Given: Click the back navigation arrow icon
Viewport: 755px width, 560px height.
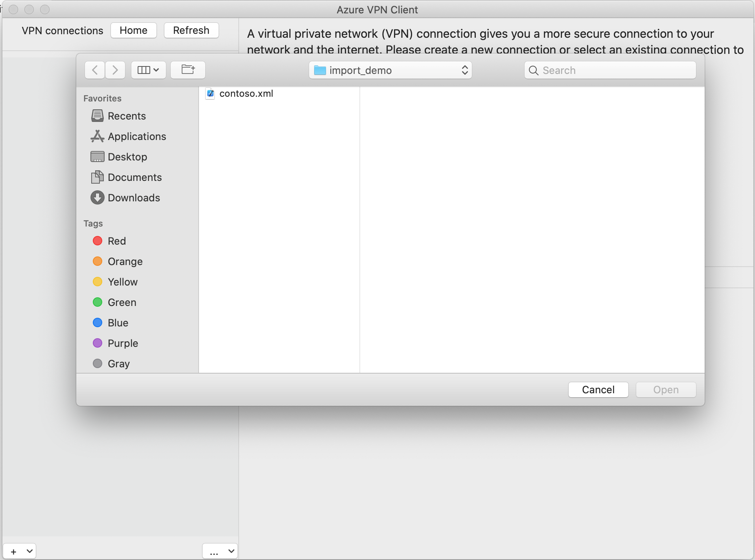Looking at the screenshot, I should (x=94, y=70).
